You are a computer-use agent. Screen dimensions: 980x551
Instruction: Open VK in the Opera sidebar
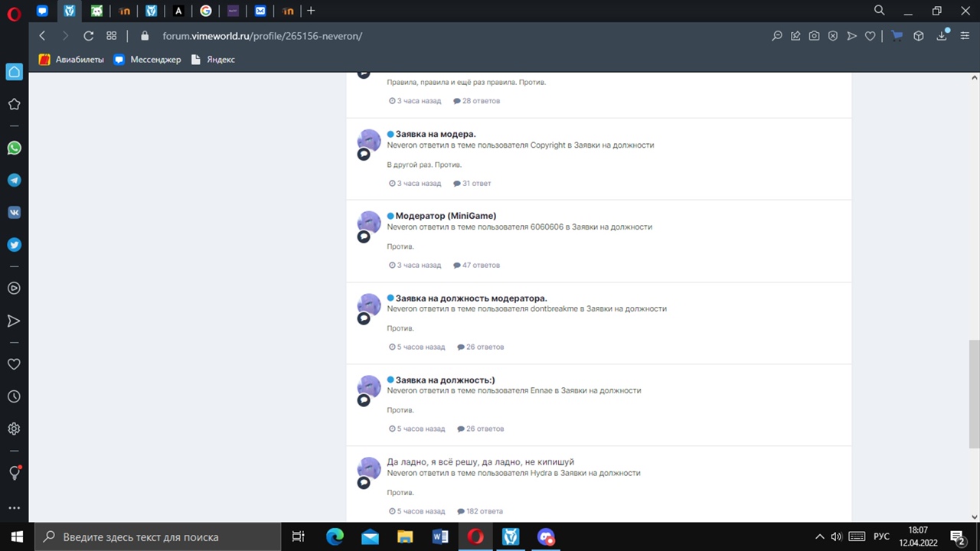[14, 213]
